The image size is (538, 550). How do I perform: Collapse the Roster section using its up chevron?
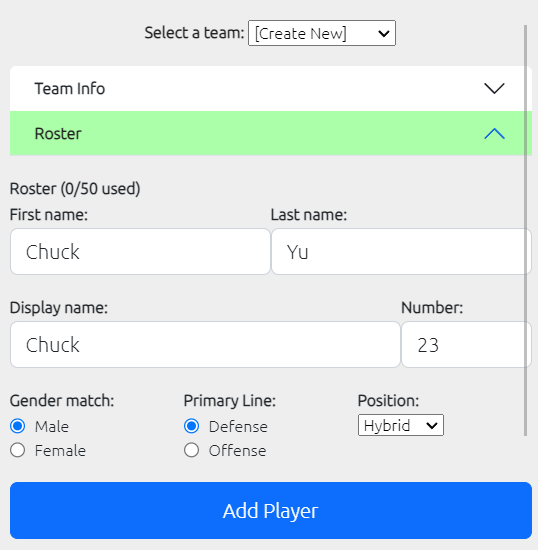point(494,134)
